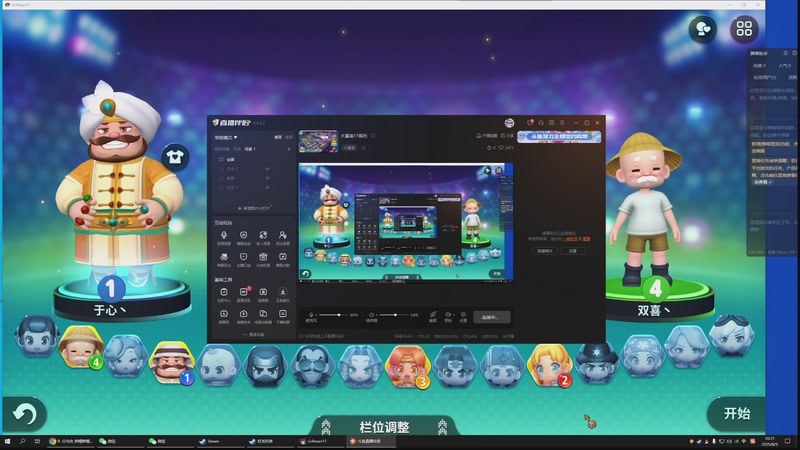Click the 大富翁 category tag

(x=349, y=148)
